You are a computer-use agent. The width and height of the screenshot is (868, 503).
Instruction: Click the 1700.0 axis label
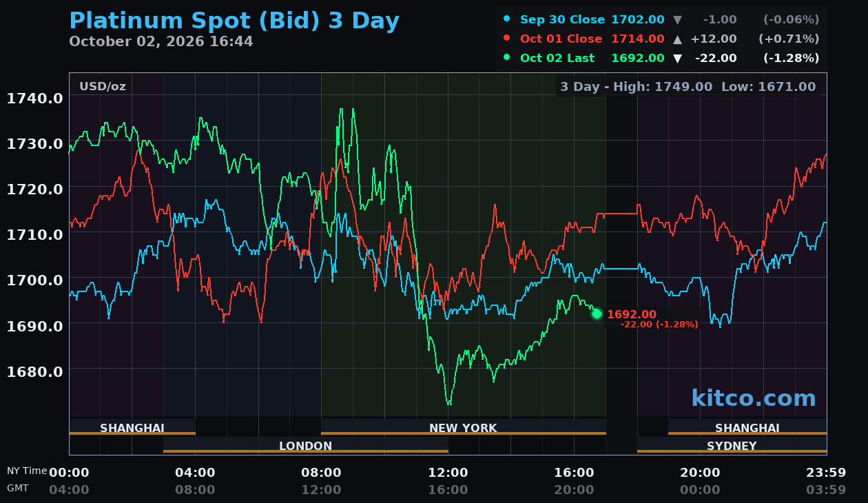tap(34, 280)
